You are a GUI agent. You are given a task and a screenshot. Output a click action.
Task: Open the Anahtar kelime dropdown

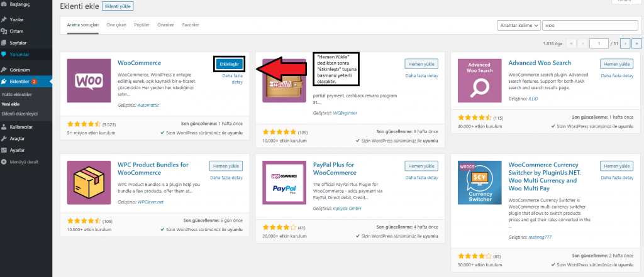click(518, 26)
